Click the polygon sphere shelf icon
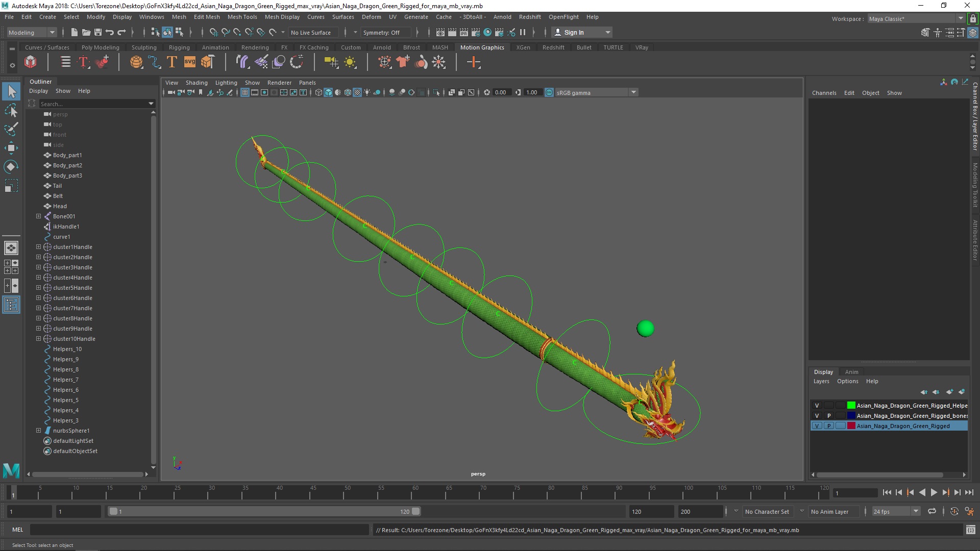 coord(136,62)
